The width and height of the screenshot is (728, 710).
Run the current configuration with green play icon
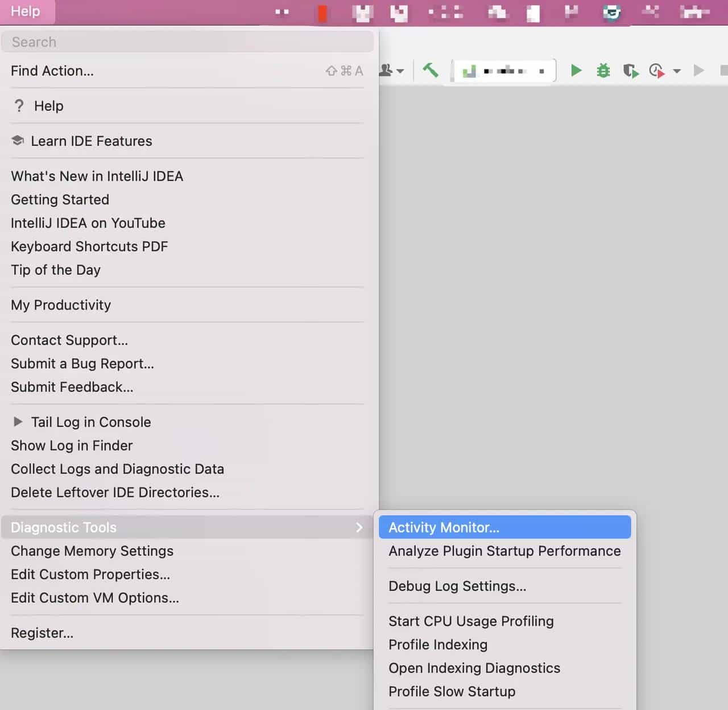coord(576,71)
